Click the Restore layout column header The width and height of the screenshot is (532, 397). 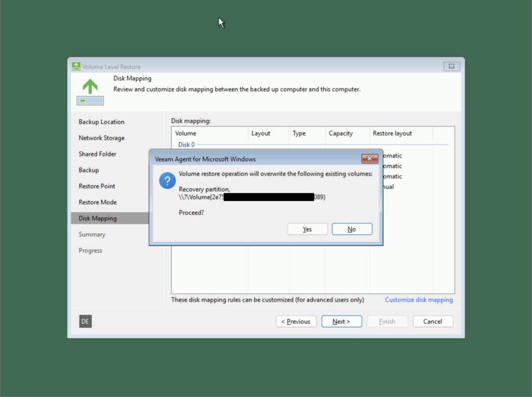(x=392, y=134)
